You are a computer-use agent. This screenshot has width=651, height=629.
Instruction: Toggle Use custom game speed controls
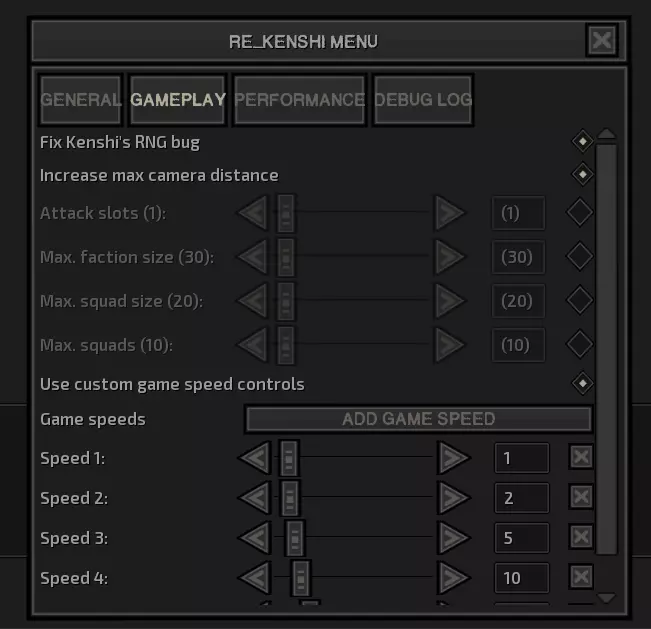point(581,384)
